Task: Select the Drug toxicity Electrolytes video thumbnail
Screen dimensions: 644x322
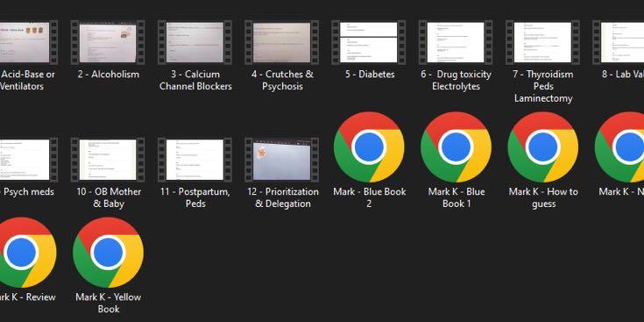Action: [x=456, y=42]
